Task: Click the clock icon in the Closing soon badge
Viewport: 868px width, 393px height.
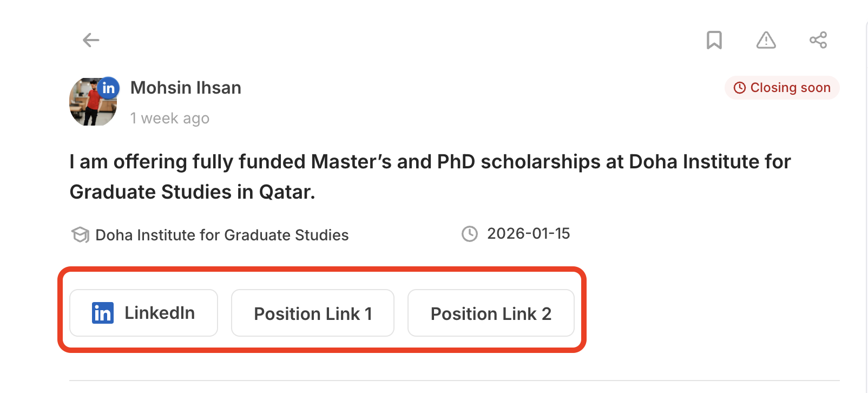Action: [739, 88]
